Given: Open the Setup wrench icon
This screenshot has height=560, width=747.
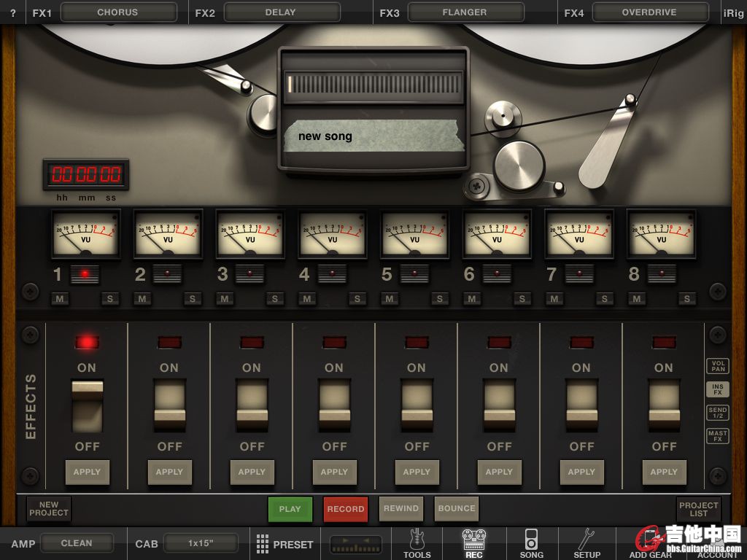Looking at the screenshot, I should [x=587, y=543].
